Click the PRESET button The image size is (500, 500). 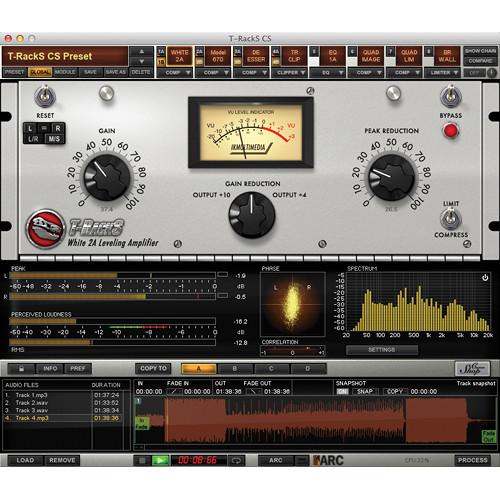(15, 72)
